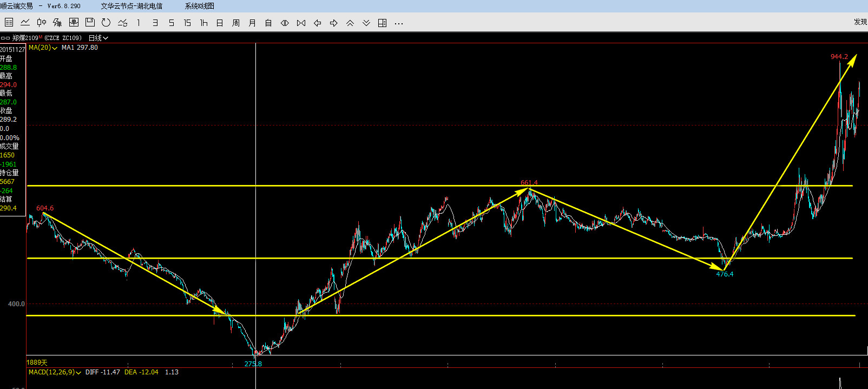Click the 275.8 bottom price label

(253, 364)
